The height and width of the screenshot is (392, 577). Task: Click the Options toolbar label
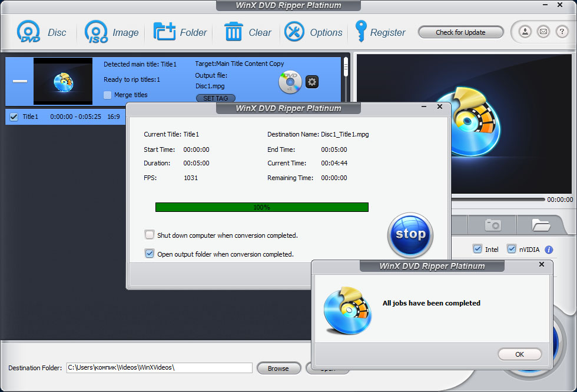pyautogui.click(x=326, y=32)
